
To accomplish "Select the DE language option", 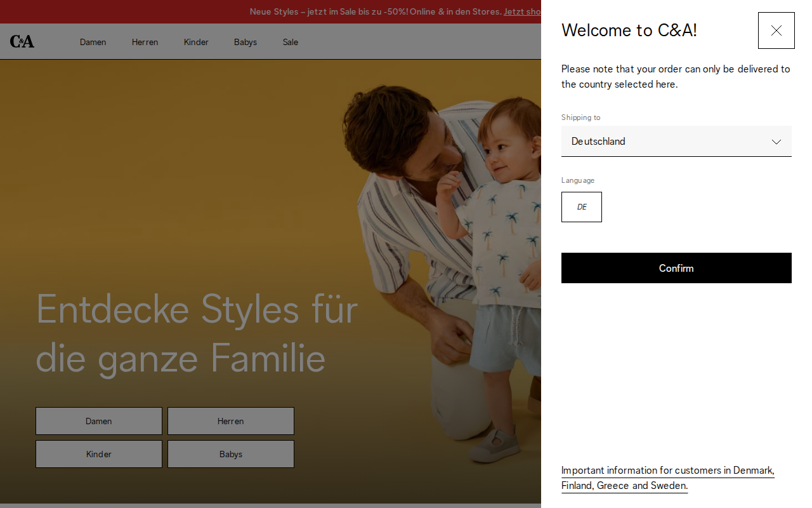I will coord(582,207).
